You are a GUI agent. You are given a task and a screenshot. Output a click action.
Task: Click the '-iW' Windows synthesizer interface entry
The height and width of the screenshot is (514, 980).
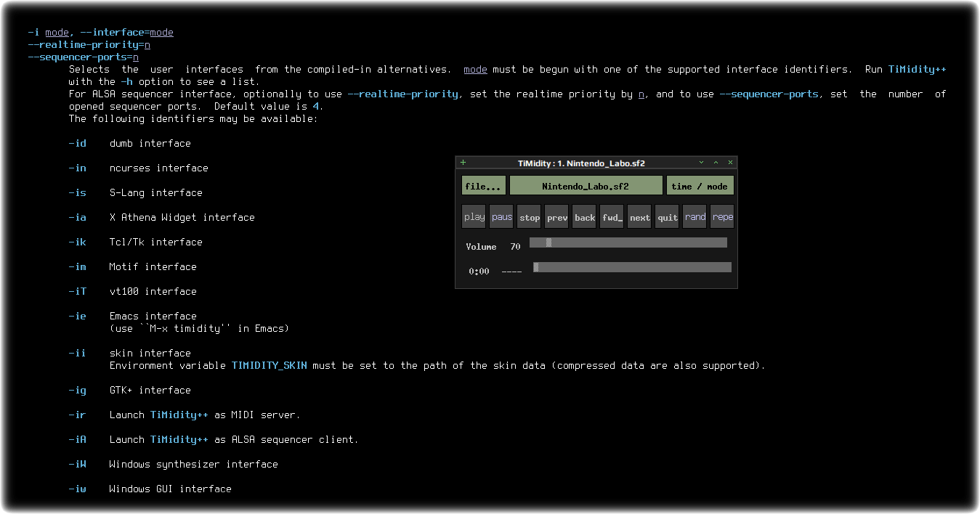[x=174, y=464]
